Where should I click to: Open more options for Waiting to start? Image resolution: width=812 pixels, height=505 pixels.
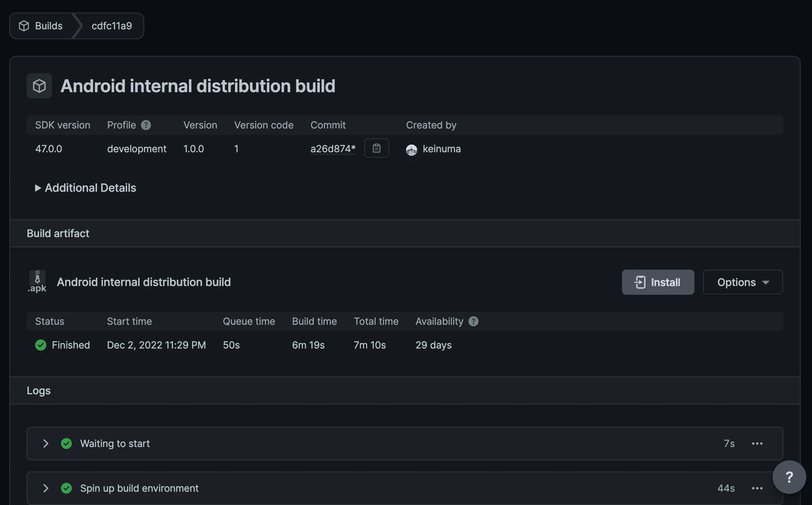pyautogui.click(x=757, y=443)
